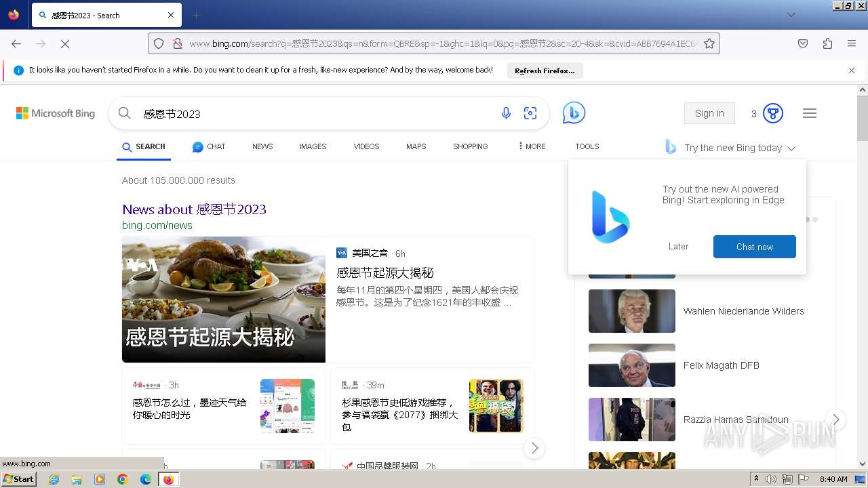Open the Firefox application menu
This screenshot has height=488, width=868.
coord(852,43)
